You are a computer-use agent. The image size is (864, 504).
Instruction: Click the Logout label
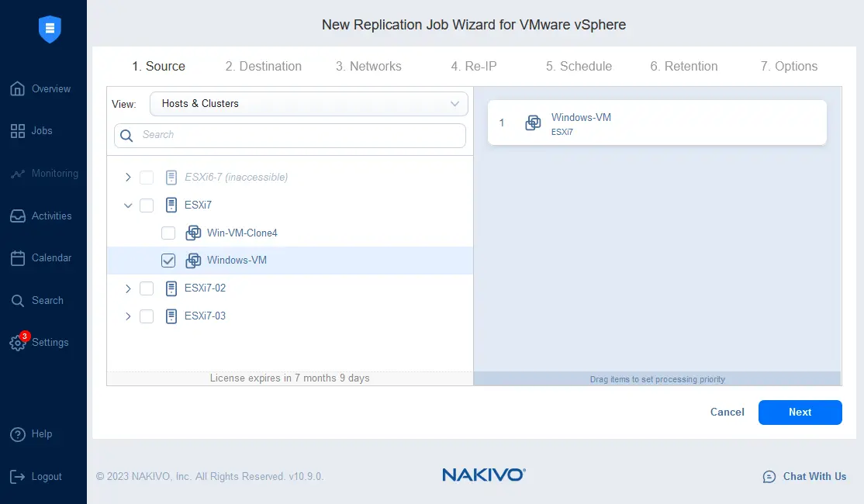click(x=47, y=477)
